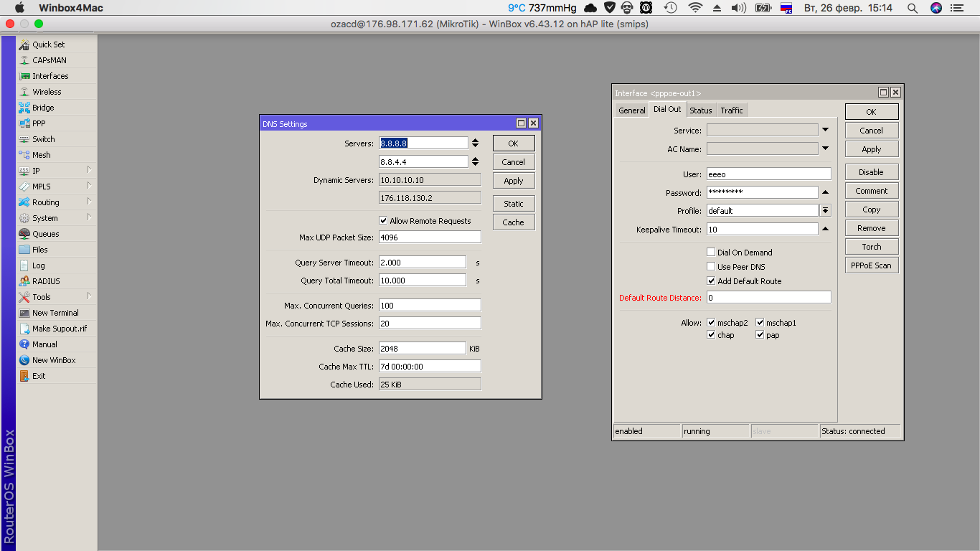Click Apply in pppoe-out1 window
This screenshot has width=980, height=551.
872,149
